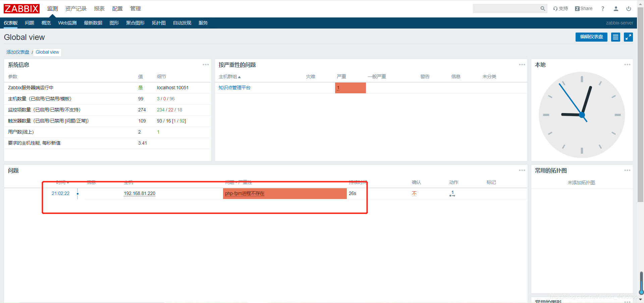
Task: Click the actions icon for php-fpm problem
Action: [x=452, y=194]
